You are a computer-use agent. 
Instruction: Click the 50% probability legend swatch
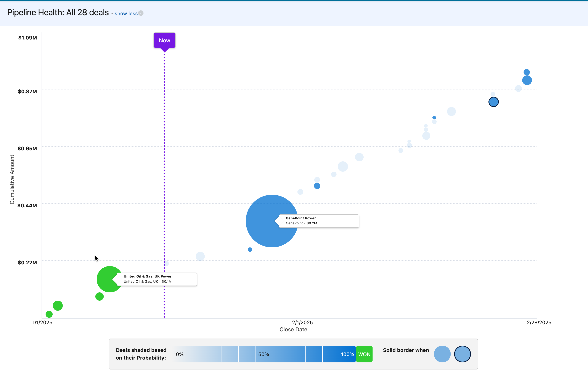click(263, 354)
